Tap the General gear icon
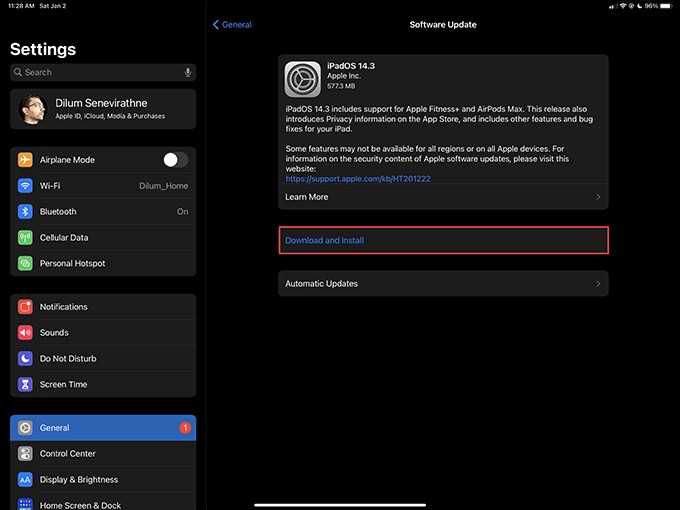This screenshot has width=680, height=510. (25, 428)
